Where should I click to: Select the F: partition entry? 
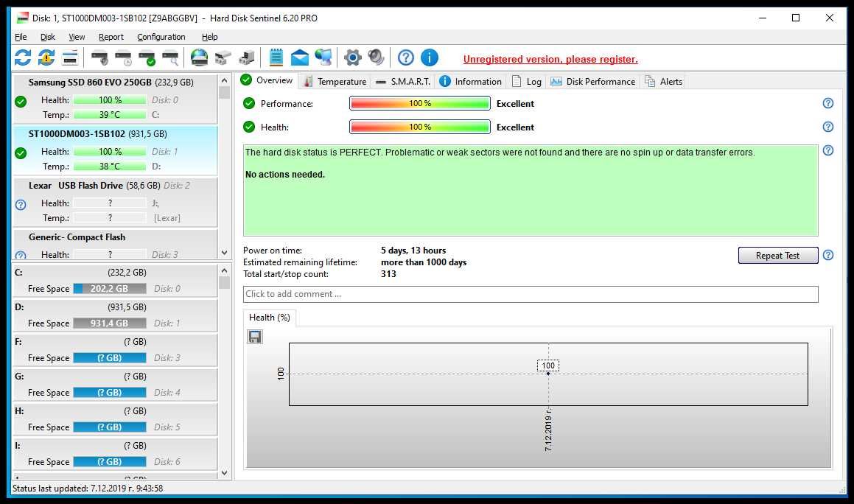click(x=115, y=350)
